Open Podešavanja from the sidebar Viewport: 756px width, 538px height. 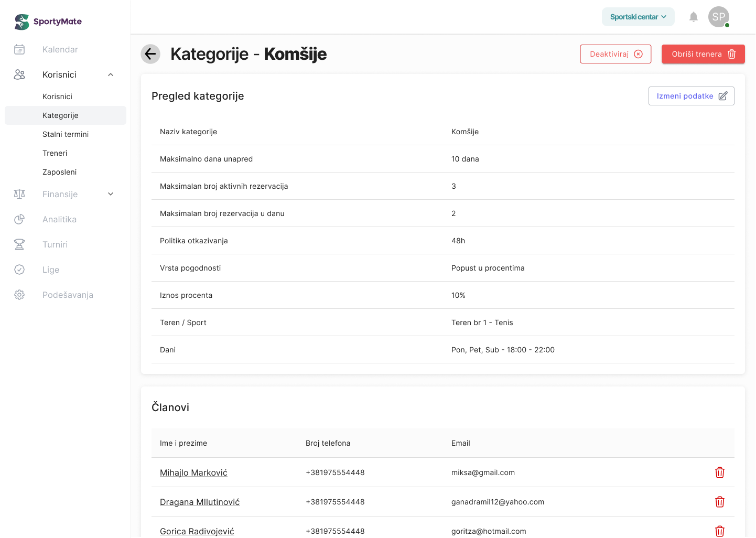[68, 295]
